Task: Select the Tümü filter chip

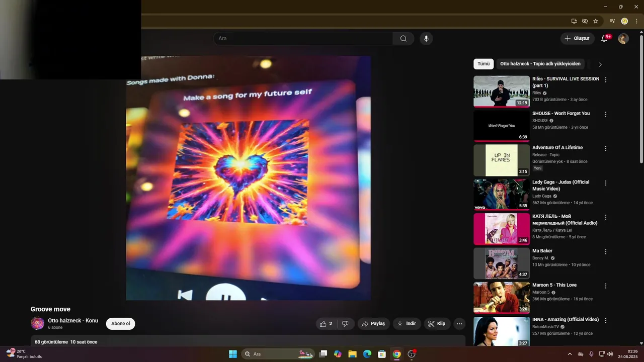Action: coord(484,64)
